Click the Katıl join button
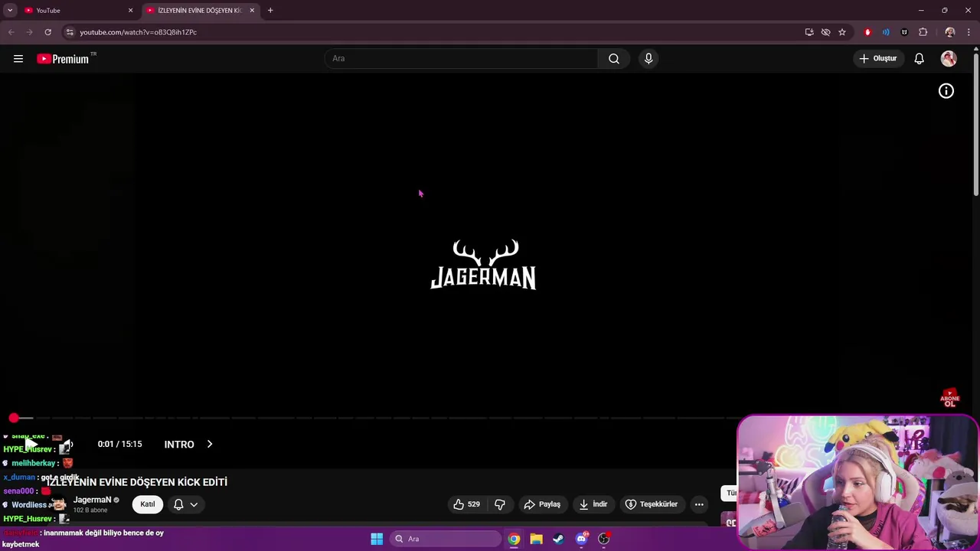The height and width of the screenshot is (551, 980). coord(148,504)
